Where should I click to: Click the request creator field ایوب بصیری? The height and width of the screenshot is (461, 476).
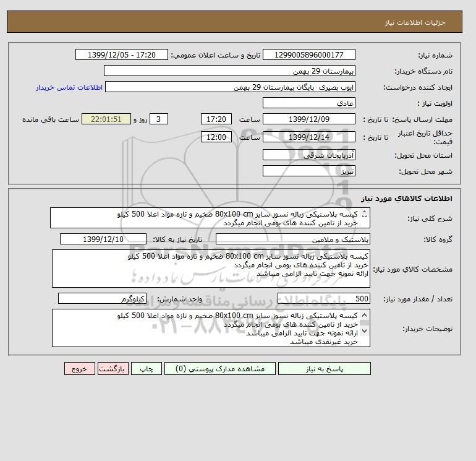(230, 87)
